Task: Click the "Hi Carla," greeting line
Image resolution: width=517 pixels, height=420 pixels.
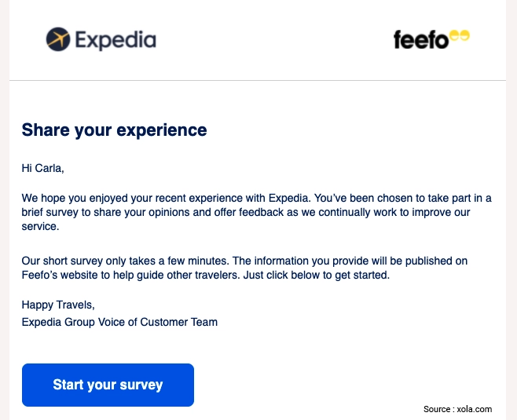Action: pyautogui.click(x=43, y=168)
